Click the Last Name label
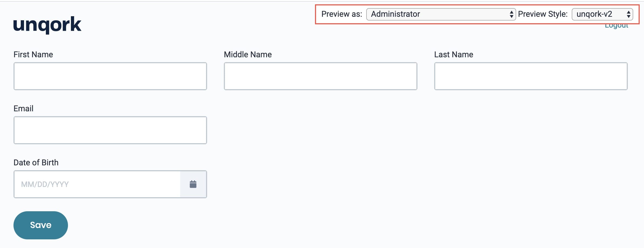The image size is (644, 248). [454, 55]
